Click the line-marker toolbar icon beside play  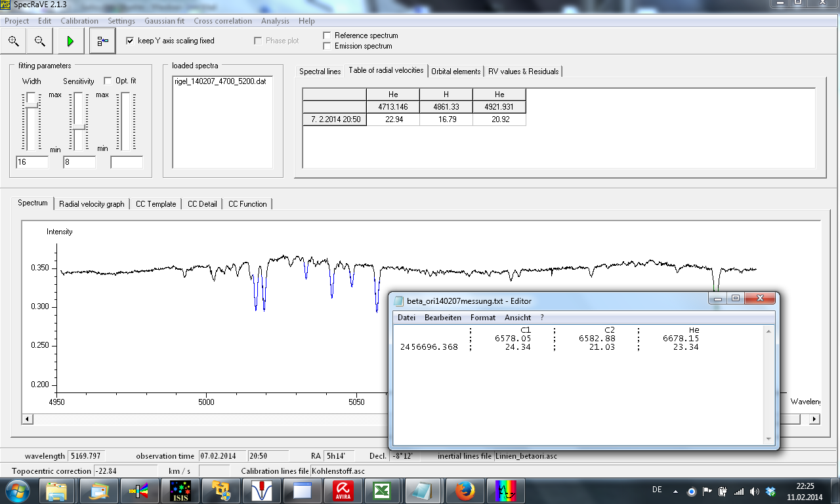tap(102, 41)
